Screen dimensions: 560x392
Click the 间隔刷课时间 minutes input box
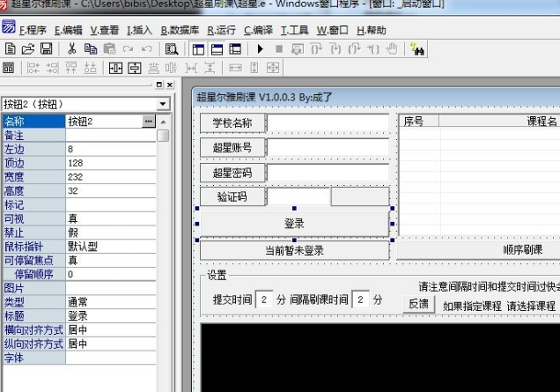[x=360, y=300]
